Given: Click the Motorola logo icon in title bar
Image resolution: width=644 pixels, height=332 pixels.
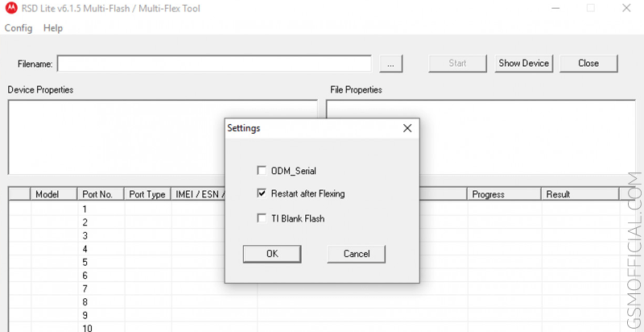Looking at the screenshot, I should 10,8.
